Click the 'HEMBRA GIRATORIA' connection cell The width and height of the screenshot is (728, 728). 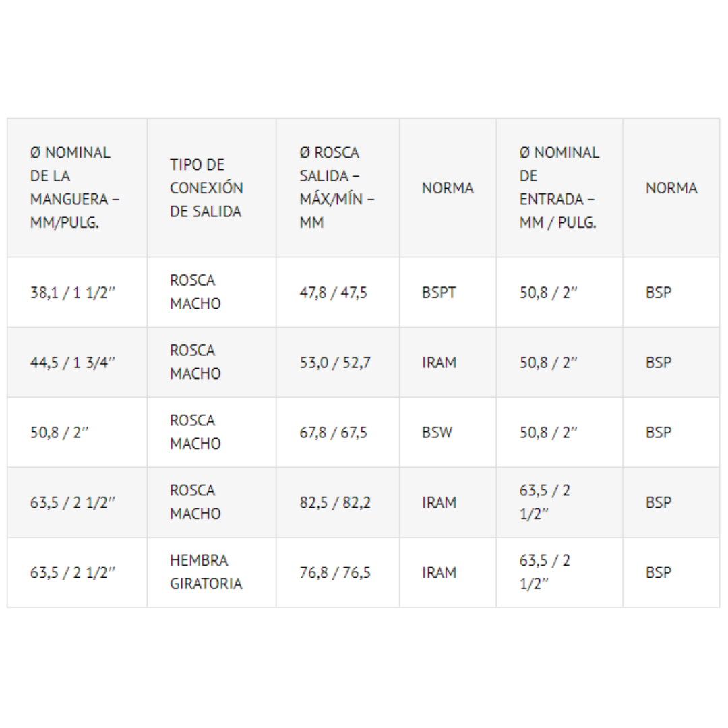[x=212, y=572]
